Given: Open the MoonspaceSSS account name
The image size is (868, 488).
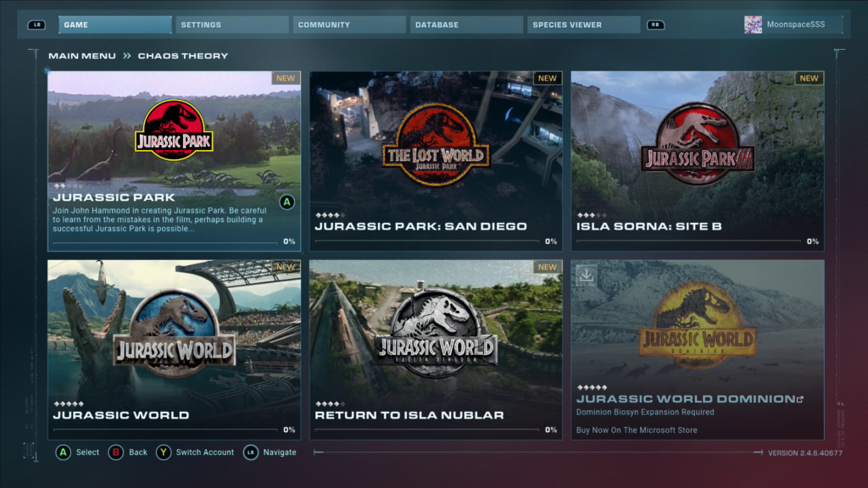Looking at the screenshot, I should coord(795,25).
